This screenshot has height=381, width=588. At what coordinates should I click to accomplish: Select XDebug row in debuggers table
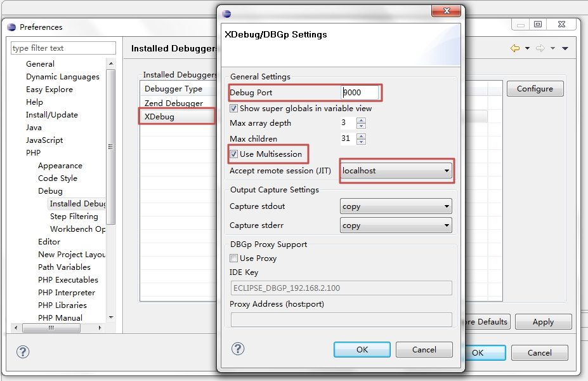click(x=178, y=117)
